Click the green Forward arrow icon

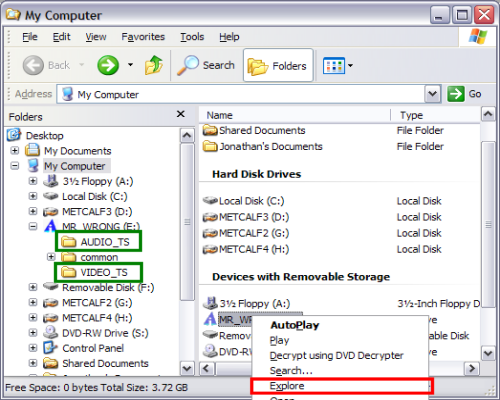[x=108, y=65]
